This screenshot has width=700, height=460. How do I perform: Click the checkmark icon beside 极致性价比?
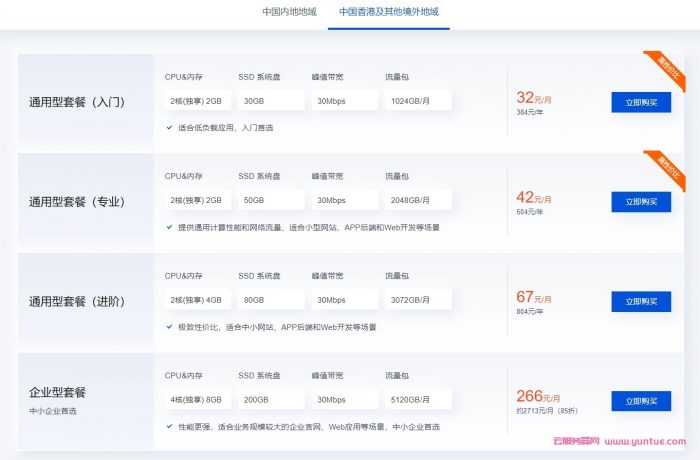click(x=169, y=327)
